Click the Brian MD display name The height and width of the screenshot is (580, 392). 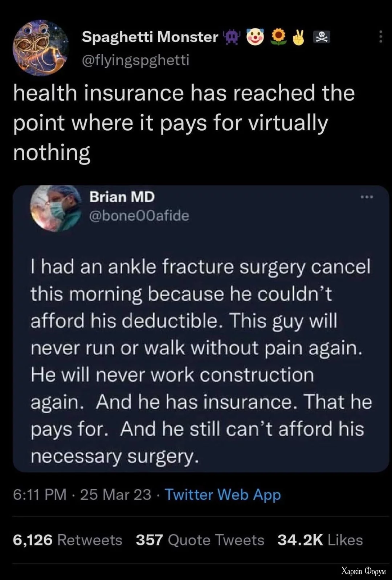click(x=122, y=197)
